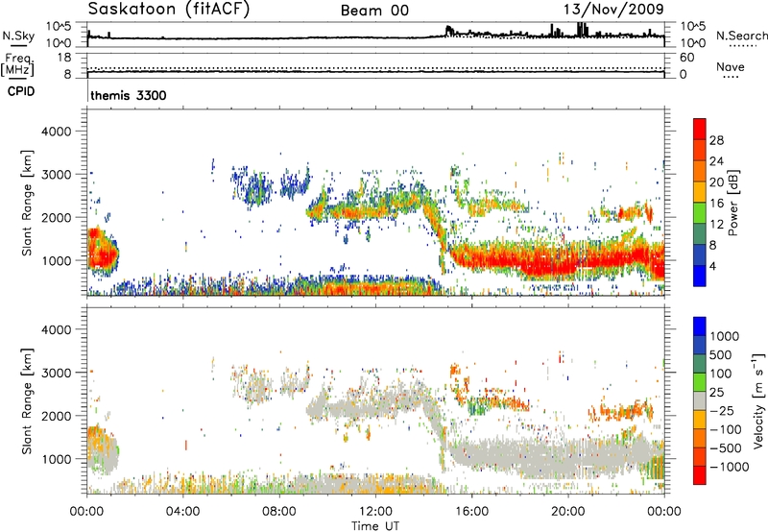Click the "08:00" time tick label
The height and width of the screenshot is (532, 768).
279,512
